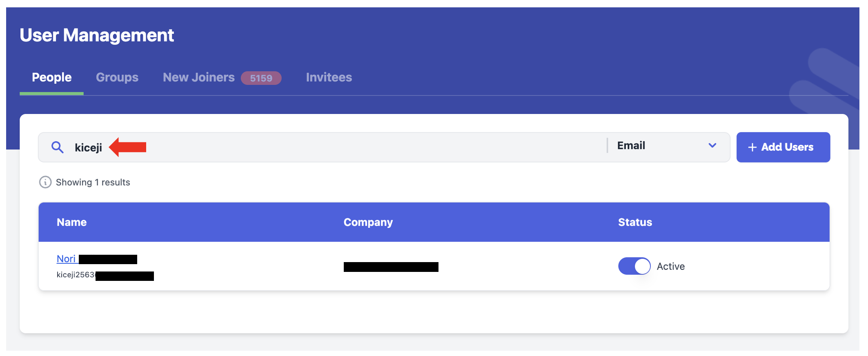The image size is (868, 356).
Task: Click the magnifying glass search icon
Action: [58, 147]
